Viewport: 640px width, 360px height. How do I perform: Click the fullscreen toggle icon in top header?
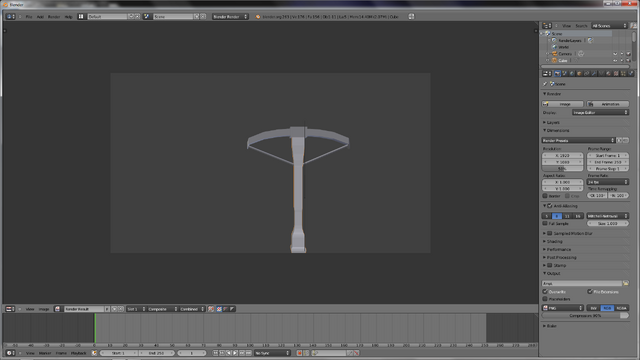[x=411, y=17]
